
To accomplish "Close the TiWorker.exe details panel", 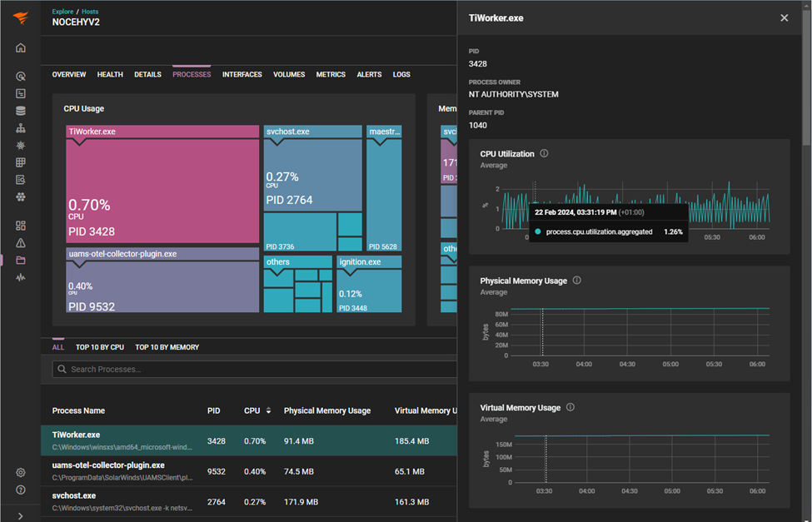I will click(784, 18).
